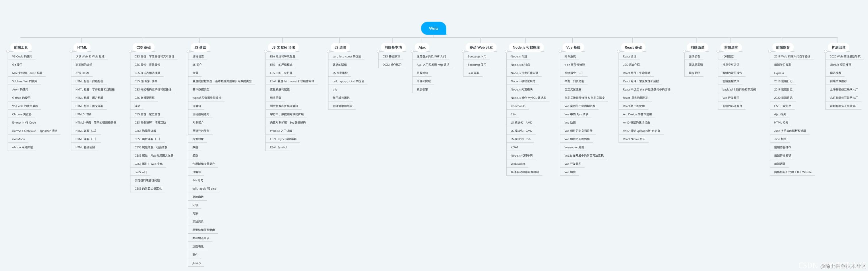Select the '面试必看' node
868x271 pixels.
click(x=694, y=56)
